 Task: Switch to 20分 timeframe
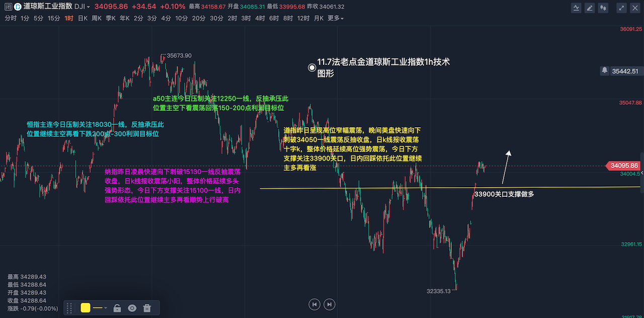coord(199,18)
